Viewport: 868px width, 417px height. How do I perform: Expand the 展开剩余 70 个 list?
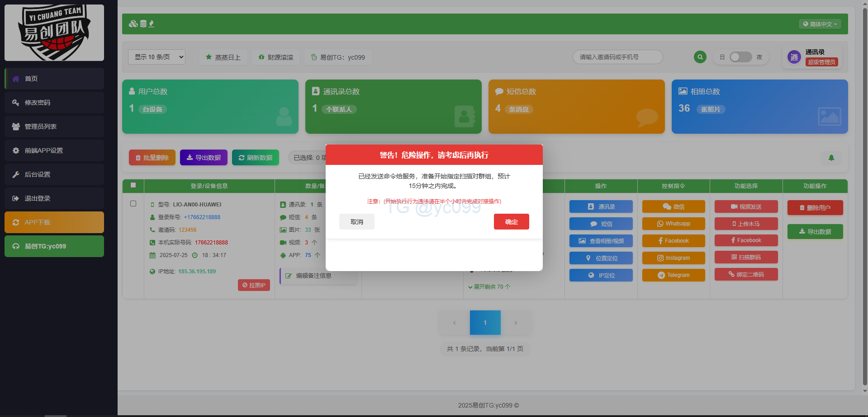[489, 287]
